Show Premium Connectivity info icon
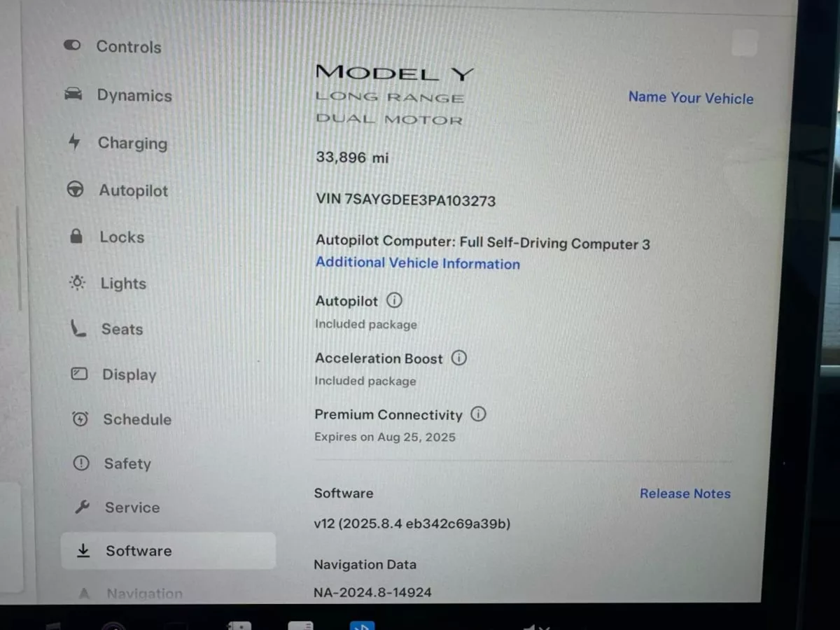The height and width of the screenshot is (630, 840). [x=478, y=414]
